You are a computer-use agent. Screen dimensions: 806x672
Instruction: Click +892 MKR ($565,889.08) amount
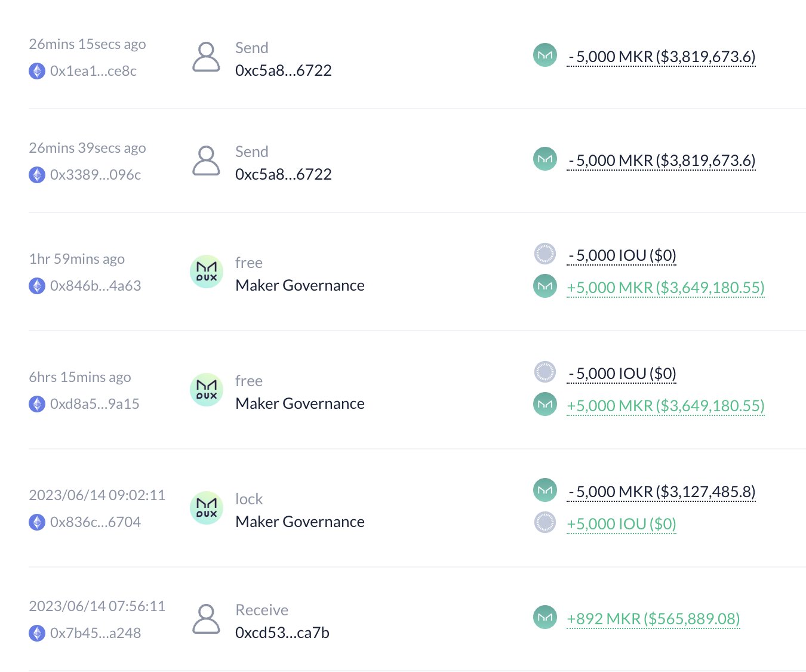(653, 619)
